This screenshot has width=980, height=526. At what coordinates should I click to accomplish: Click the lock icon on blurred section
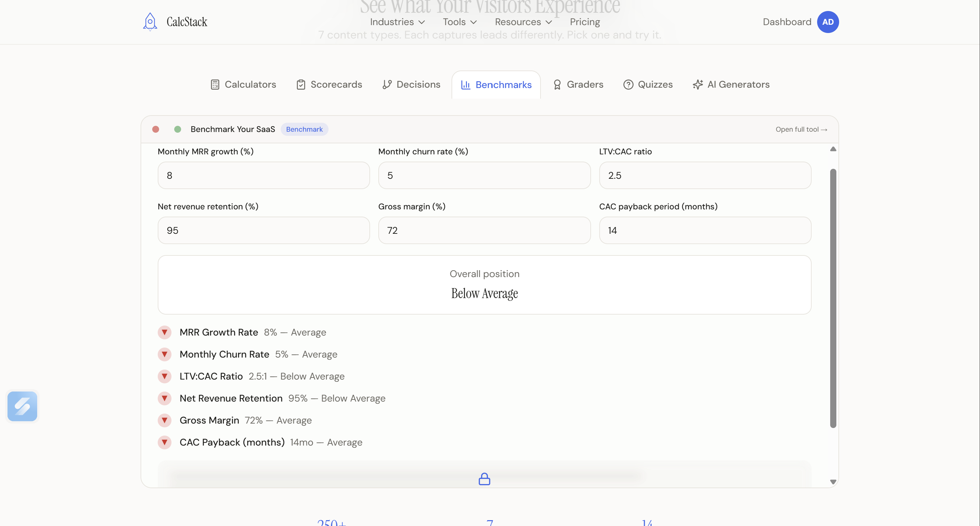pyautogui.click(x=484, y=479)
